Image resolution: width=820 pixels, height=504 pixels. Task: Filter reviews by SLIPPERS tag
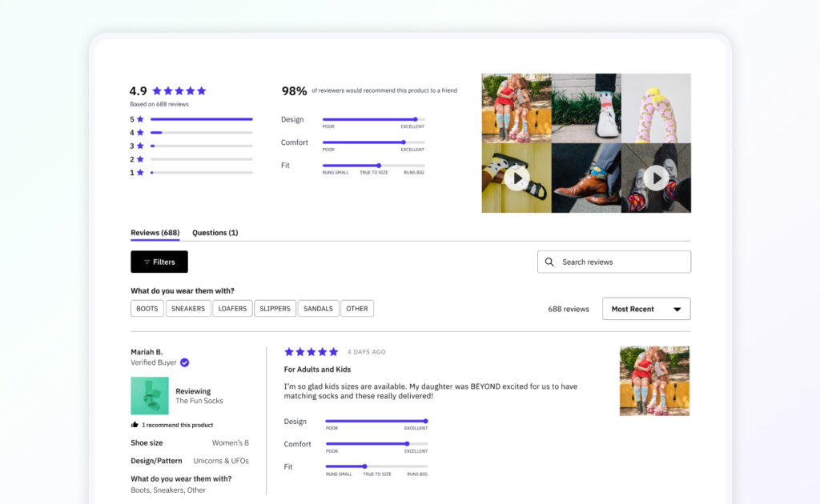click(x=275, y=309)
